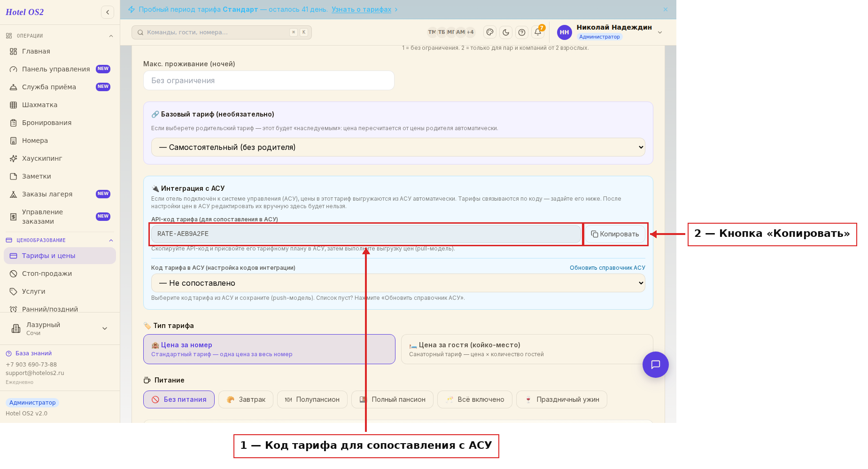Choose the Завтрак meal option
Viewport: 868px width, 469px height.
[246, 399]
